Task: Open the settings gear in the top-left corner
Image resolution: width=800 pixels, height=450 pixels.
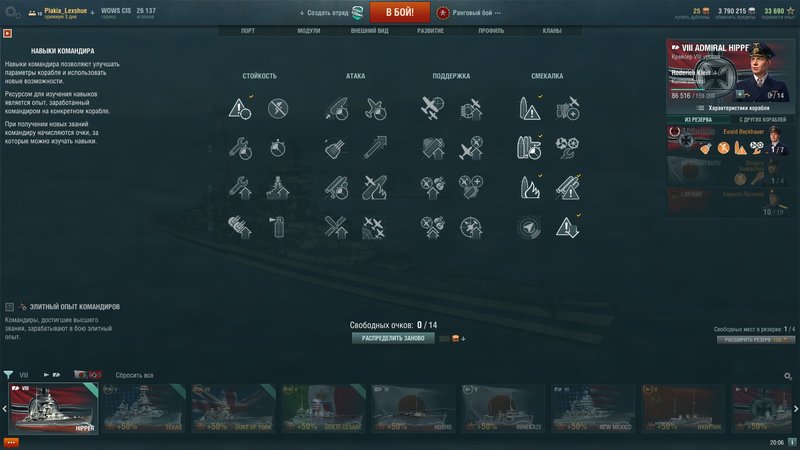Action: point(12,13)
